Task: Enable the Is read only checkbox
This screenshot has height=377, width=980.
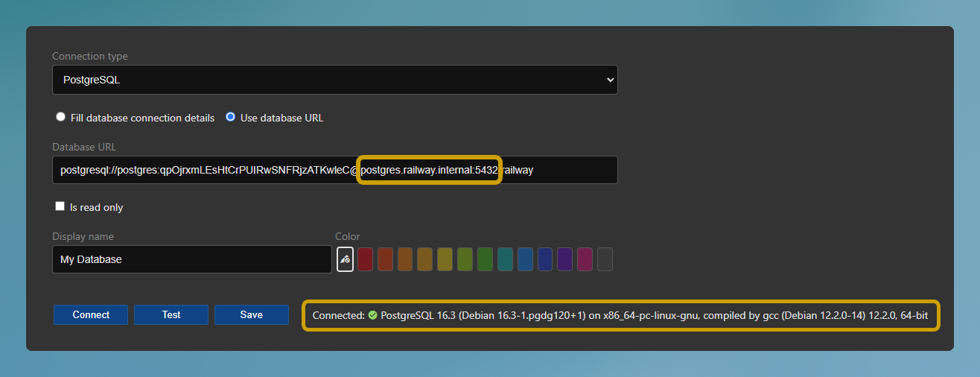Action: [x=60, y=206]
